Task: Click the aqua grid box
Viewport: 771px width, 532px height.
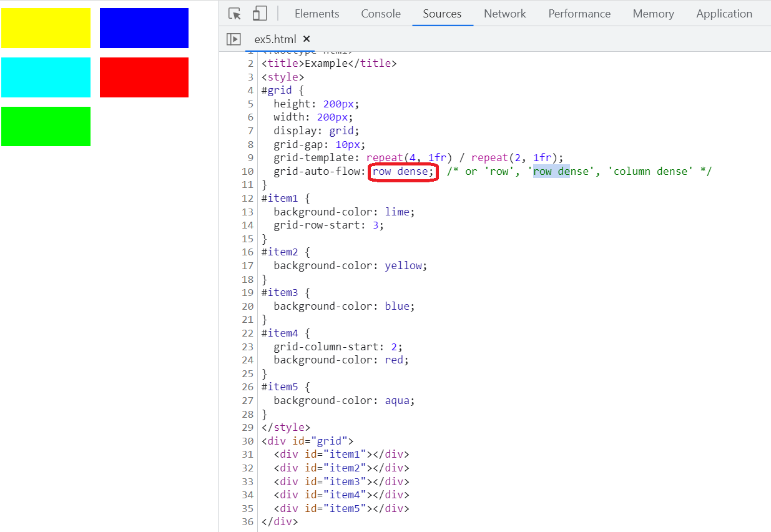Action: coord(46,77)
